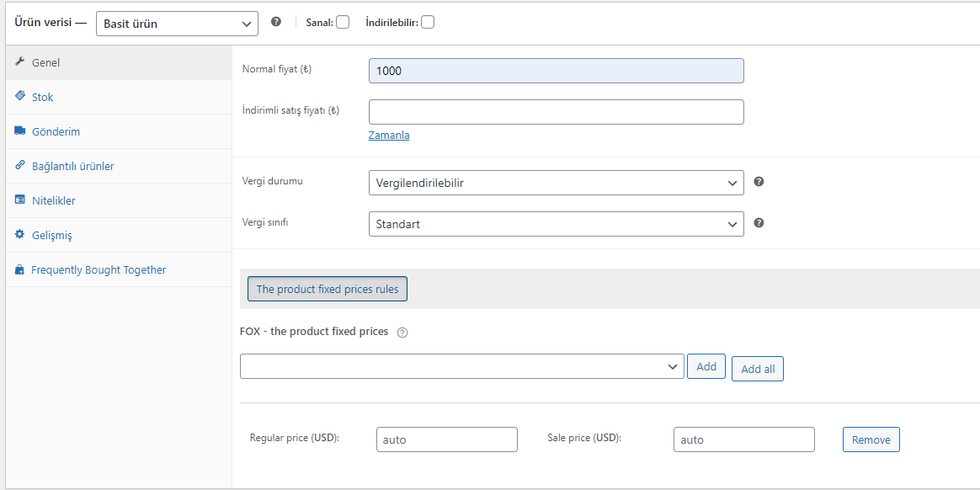Click the wrench icon beside Genel
980x490 pixels.
tap(19, 61)
